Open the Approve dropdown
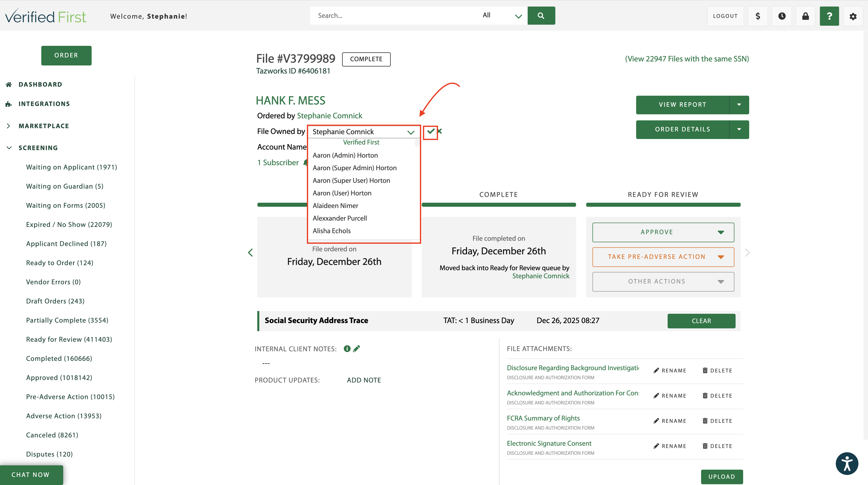 click(663, 232)
